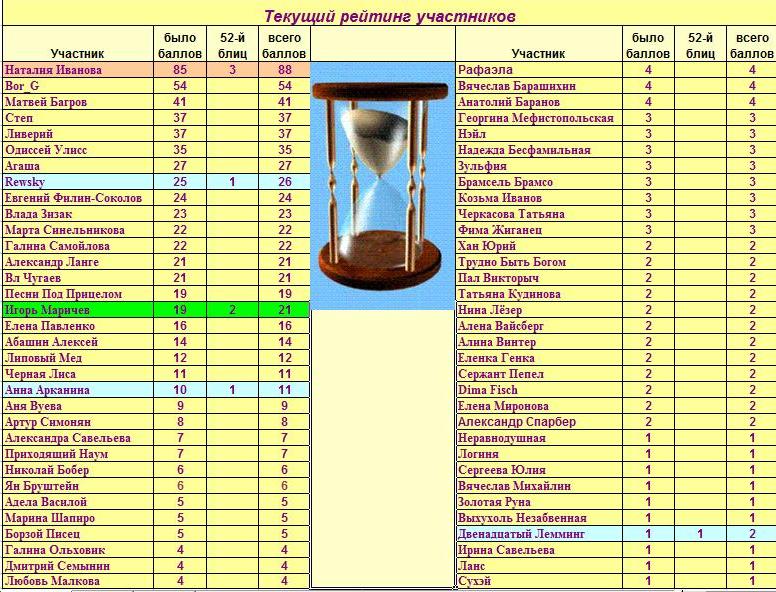Select 'Любовь Малкова' entry
776x592 pixels.
coord(78,581)
